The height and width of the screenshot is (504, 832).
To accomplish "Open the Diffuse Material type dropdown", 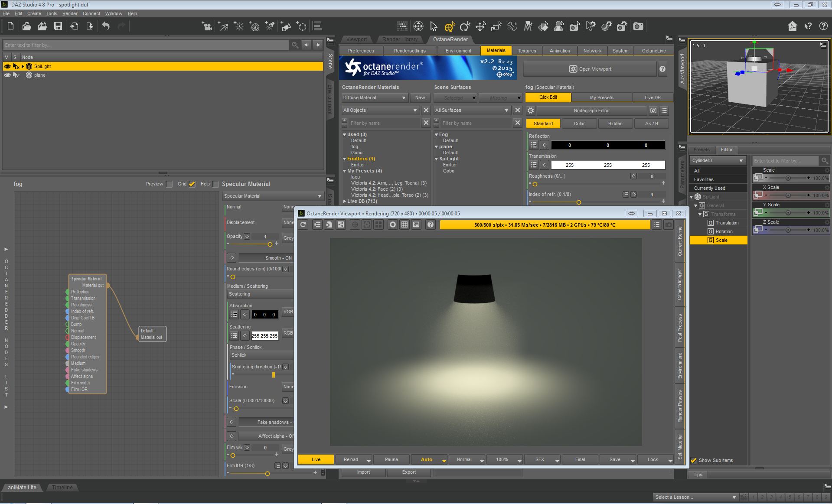I will click(x=375, y=98).
